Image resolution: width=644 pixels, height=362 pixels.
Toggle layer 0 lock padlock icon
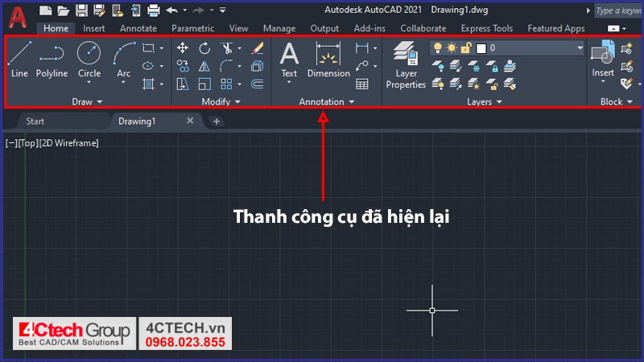[465, 48]
